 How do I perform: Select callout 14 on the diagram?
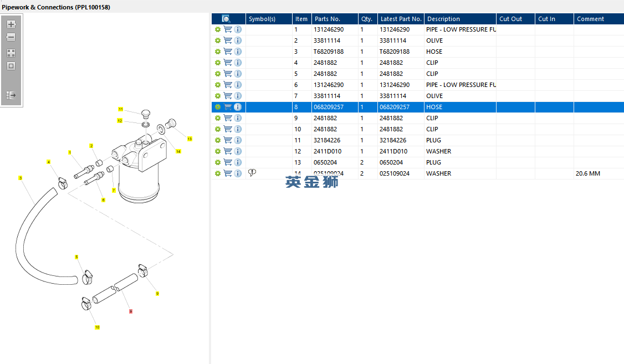click(x=178, y=151)
